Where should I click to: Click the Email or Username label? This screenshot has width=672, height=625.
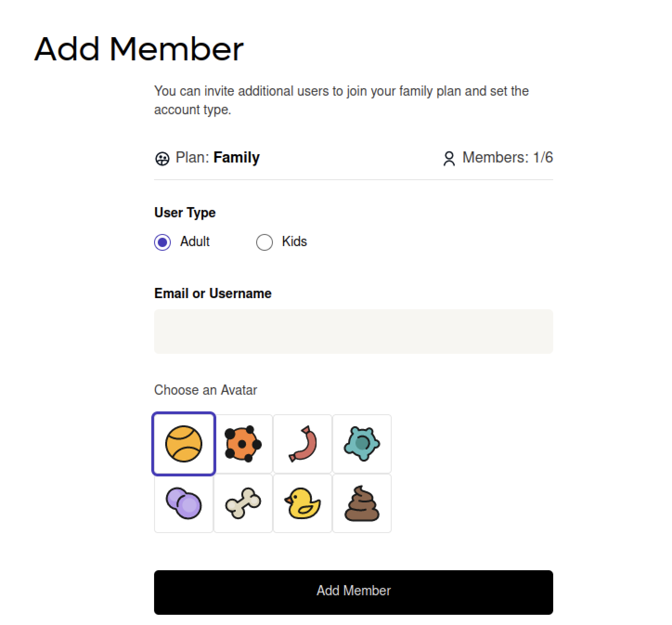click(x=213, y=293)
